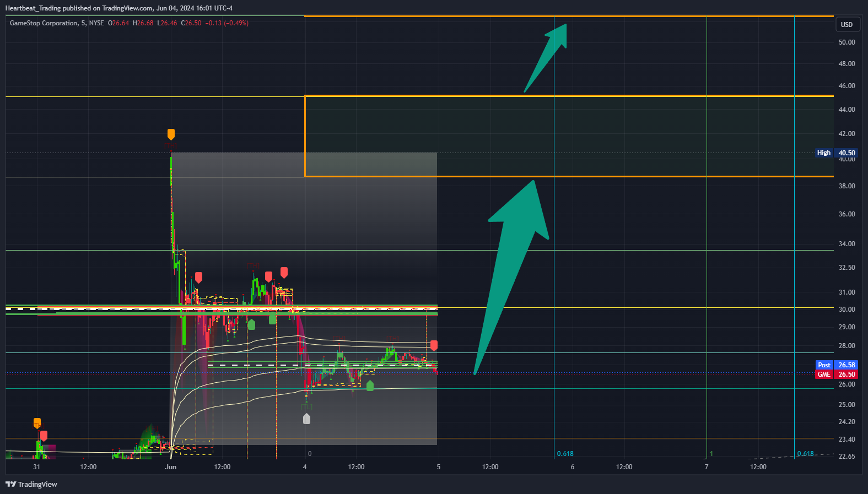The height and width of the screenshot is (494, 868).
Task: Click the 29.00 price axis label
Action: [x=847, y=327]
